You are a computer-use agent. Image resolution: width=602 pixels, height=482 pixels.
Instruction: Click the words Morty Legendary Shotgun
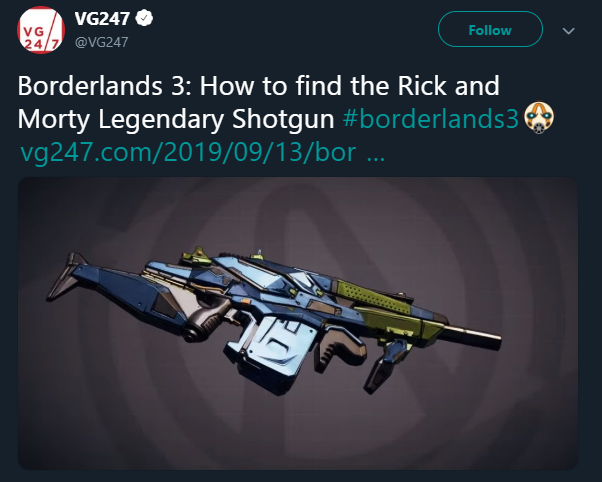point(176,119)
